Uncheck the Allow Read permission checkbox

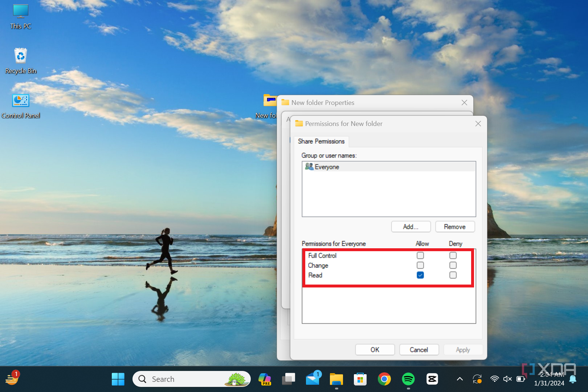click(420, 275)
